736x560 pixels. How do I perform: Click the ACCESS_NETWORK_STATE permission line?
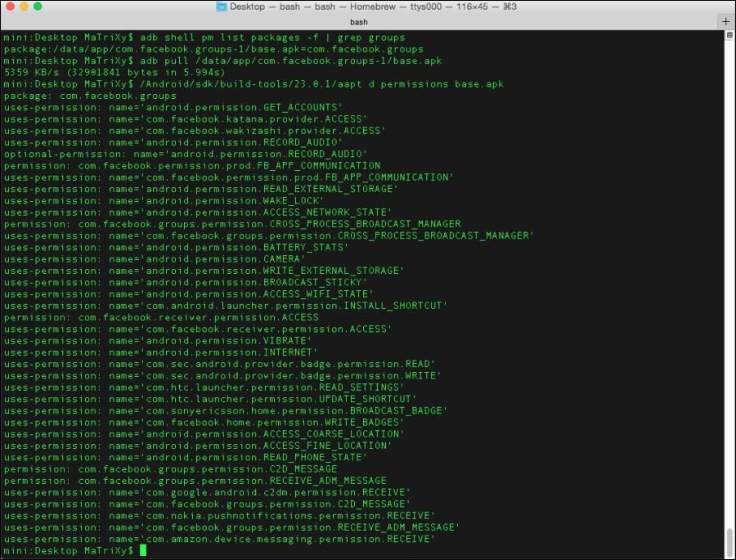coord(198,213)
